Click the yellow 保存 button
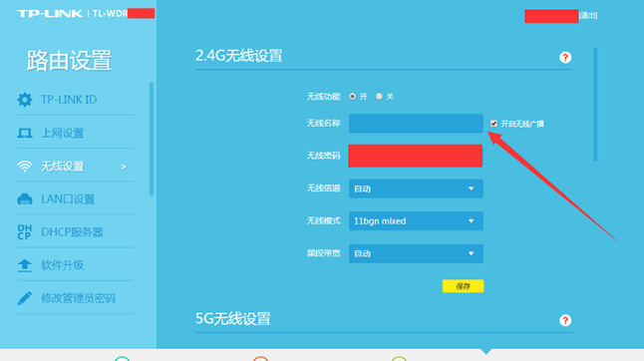The image size is (644, 361). pos(463,286)
